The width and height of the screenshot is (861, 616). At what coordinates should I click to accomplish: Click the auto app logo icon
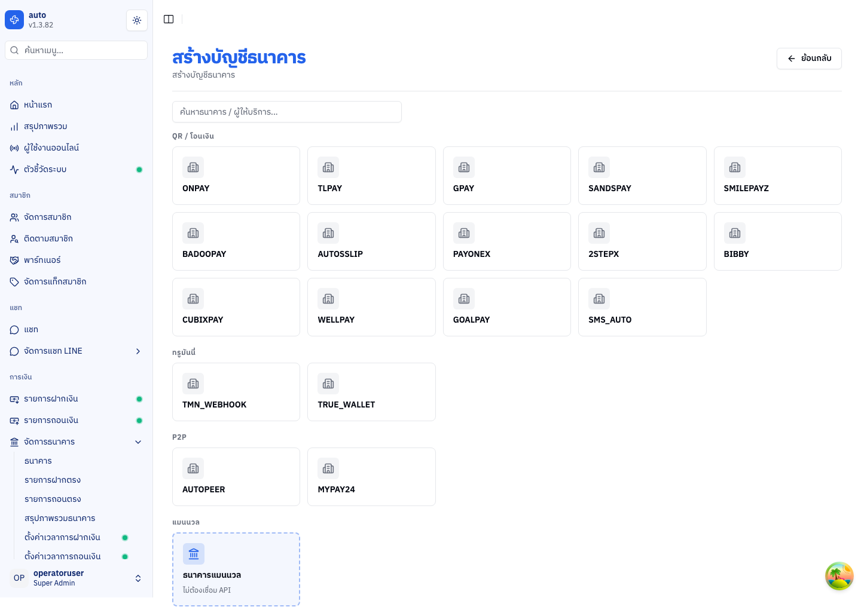pos(14,20)
